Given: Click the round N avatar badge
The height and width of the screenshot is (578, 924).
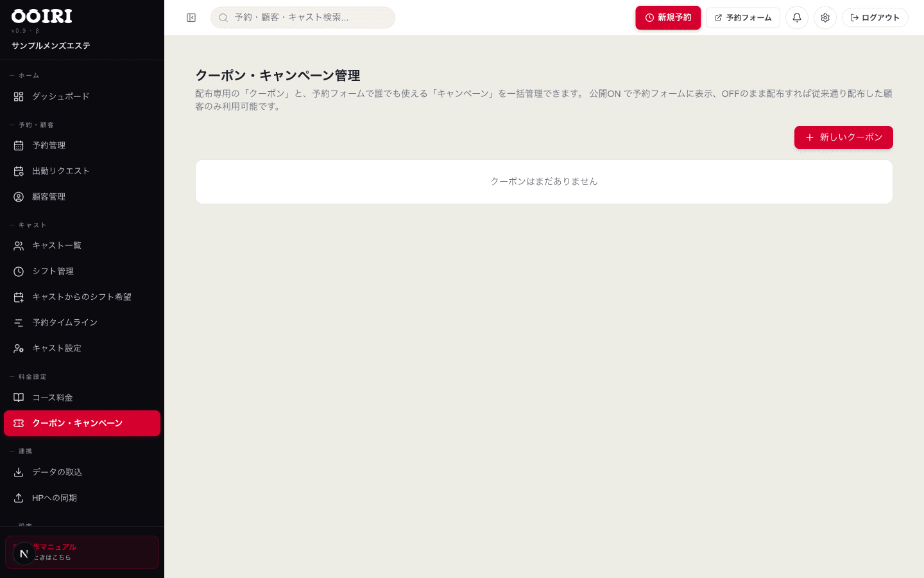Looking at the screenshot, I should point(24,554).
